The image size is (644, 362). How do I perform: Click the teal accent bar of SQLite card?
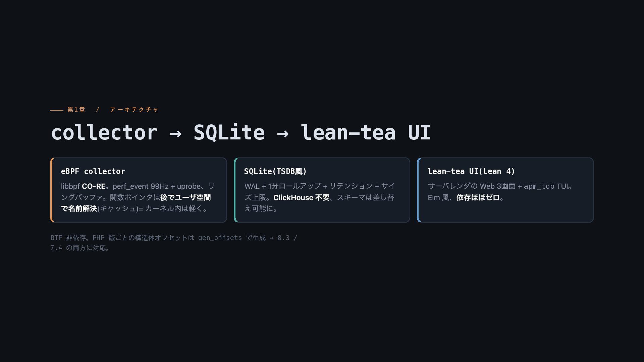[x=235, y=190]
